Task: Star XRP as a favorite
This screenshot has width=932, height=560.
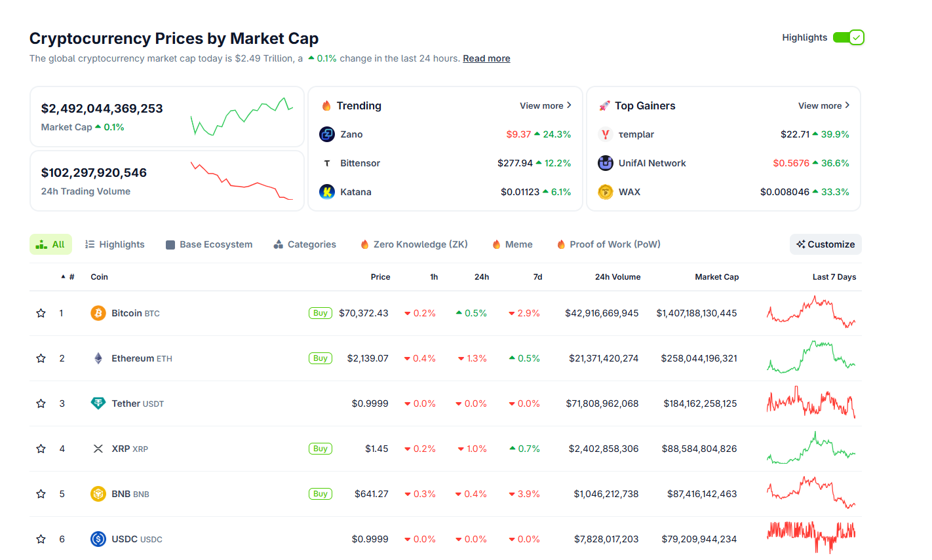Action: pyautogui.click(x=41, y=449)
